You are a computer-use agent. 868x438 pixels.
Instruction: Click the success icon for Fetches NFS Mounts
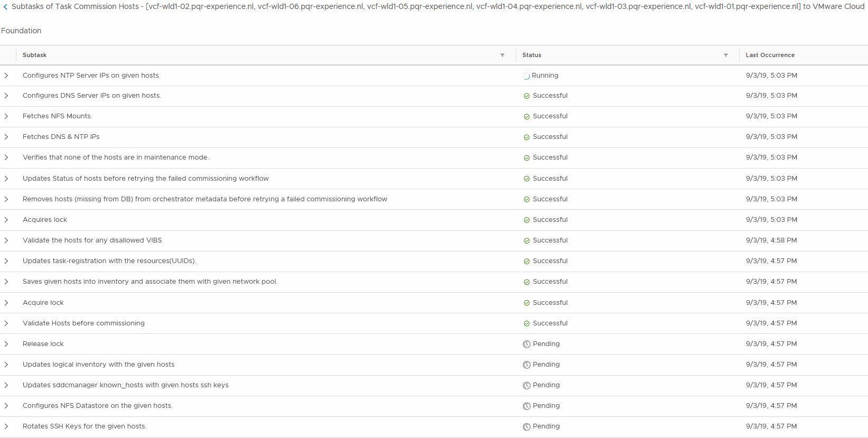point(527,117)
